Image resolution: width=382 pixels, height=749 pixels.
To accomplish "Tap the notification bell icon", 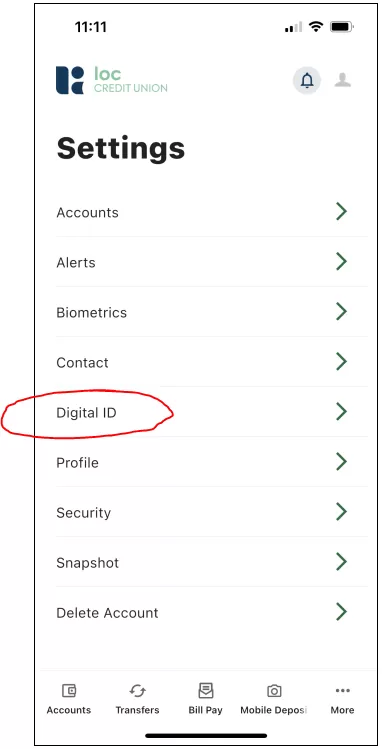I will [307, 81].
